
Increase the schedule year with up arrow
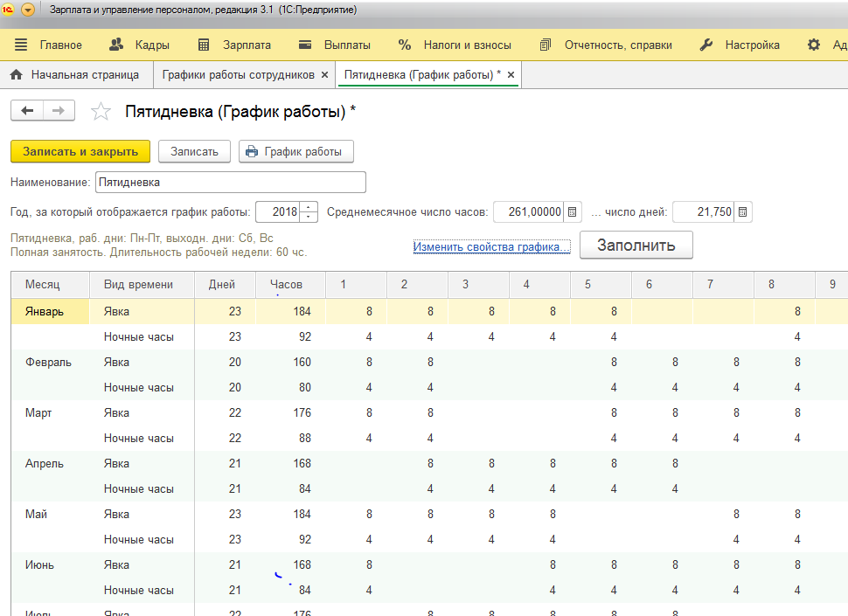[309, 207]
